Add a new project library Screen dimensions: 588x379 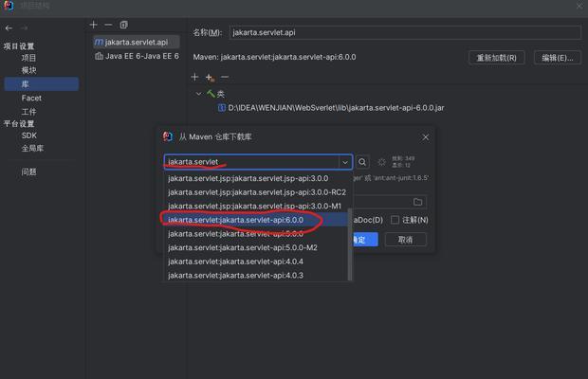[x=94, y=25]
